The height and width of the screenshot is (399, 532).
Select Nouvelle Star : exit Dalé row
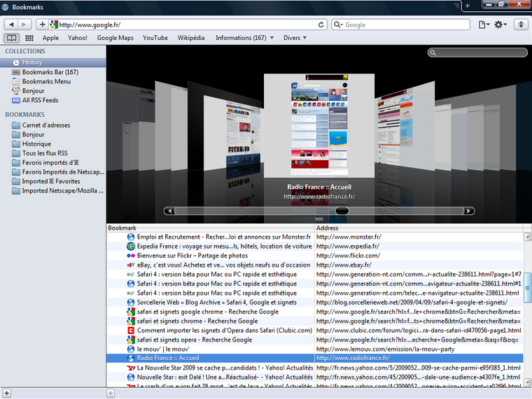pos(314,377)
